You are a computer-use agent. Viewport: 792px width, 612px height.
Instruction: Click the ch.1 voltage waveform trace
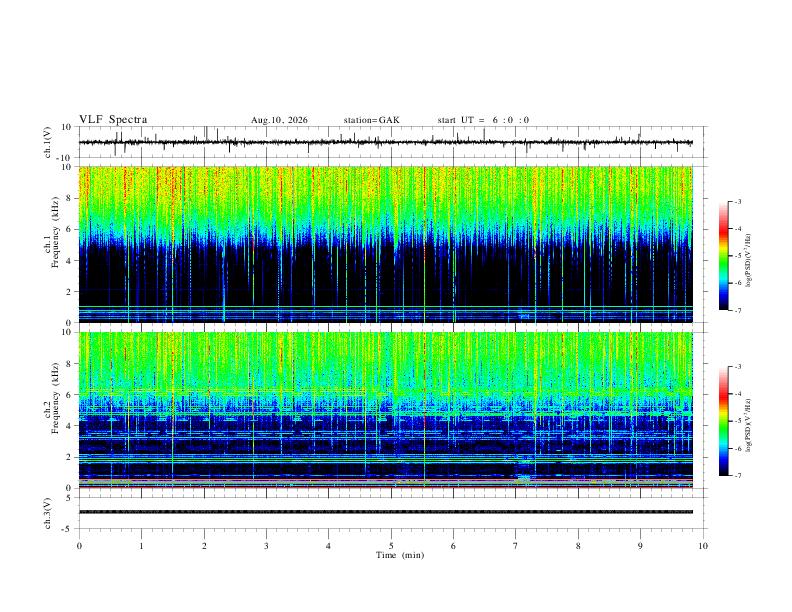tap(386, 142)
